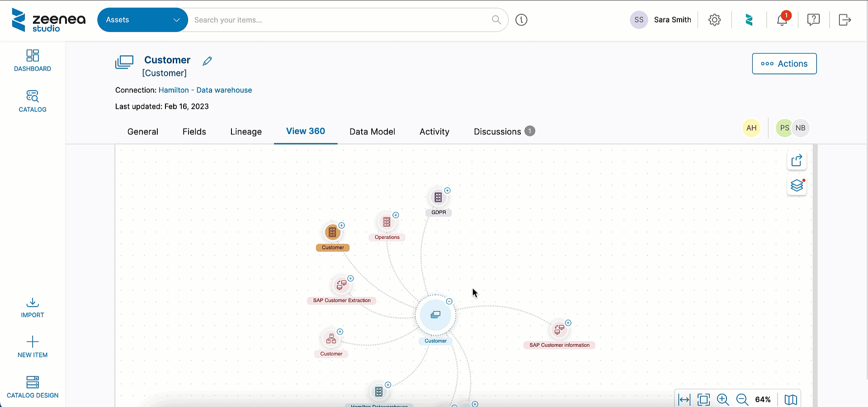Open the Catalog section from sidebar

pos(32,101)
